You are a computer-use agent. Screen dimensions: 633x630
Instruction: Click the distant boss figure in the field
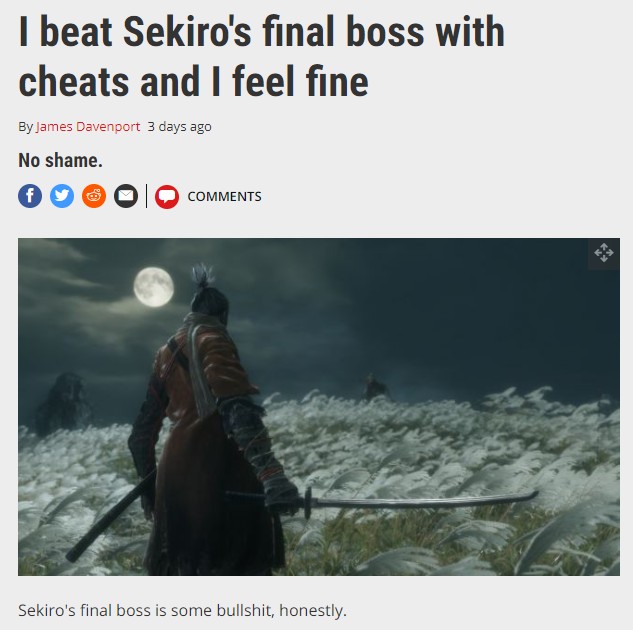coord(374,387)
